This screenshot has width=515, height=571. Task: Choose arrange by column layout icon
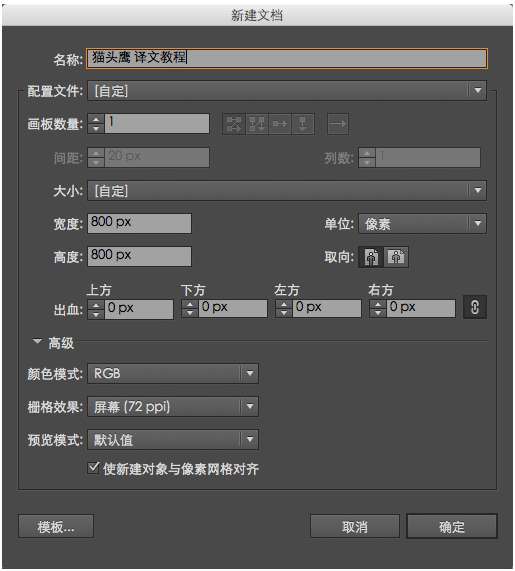click(303, 124)
